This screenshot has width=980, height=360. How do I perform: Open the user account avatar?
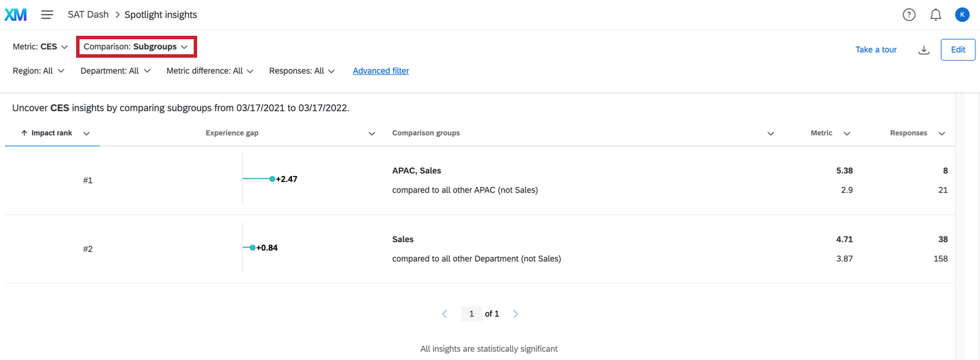pos(962,15)
